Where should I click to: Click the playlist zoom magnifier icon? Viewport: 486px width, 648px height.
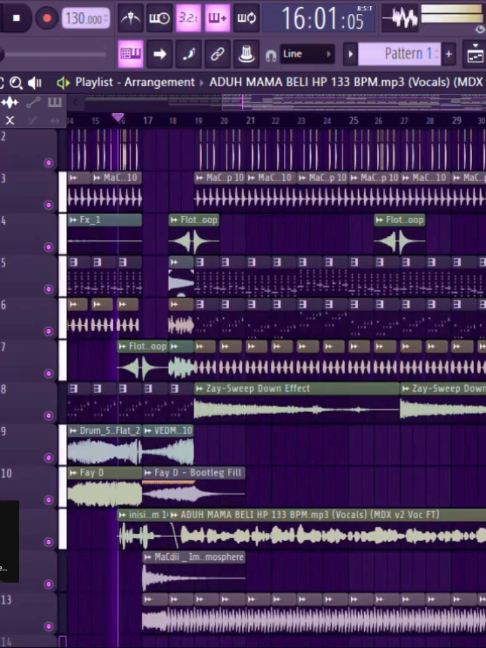click(16, 83)
